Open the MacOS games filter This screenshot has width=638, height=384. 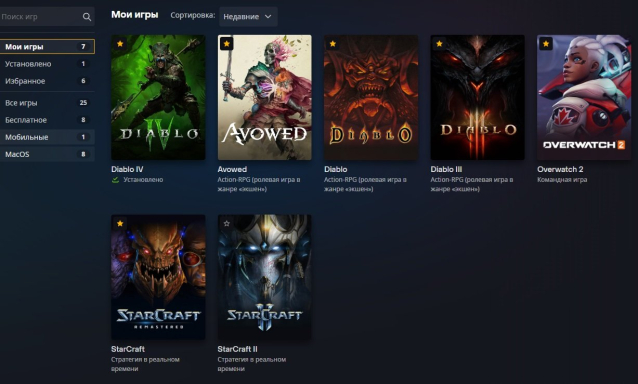pyautogui.click(x=47, y=154)
